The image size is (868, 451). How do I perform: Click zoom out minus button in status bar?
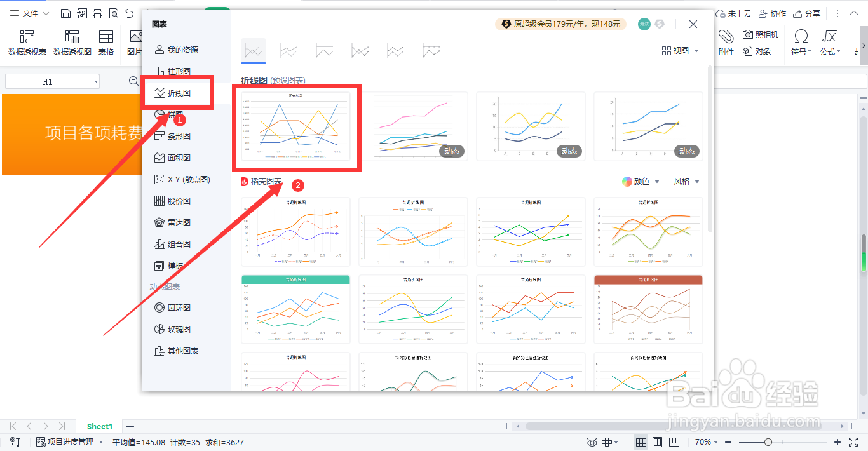(728, 442)
